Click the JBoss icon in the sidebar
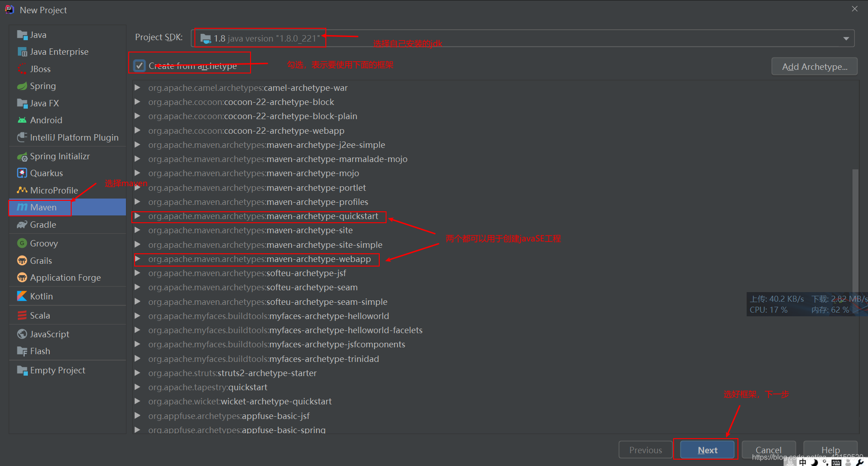This screenshot has width=868, height=466. 22,69
